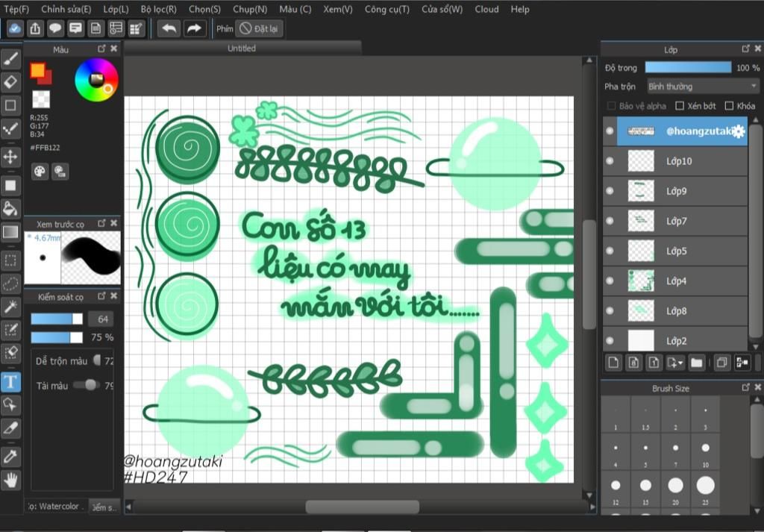
Task: Click the Độ trong opacity slider
Action: point(688,68)
